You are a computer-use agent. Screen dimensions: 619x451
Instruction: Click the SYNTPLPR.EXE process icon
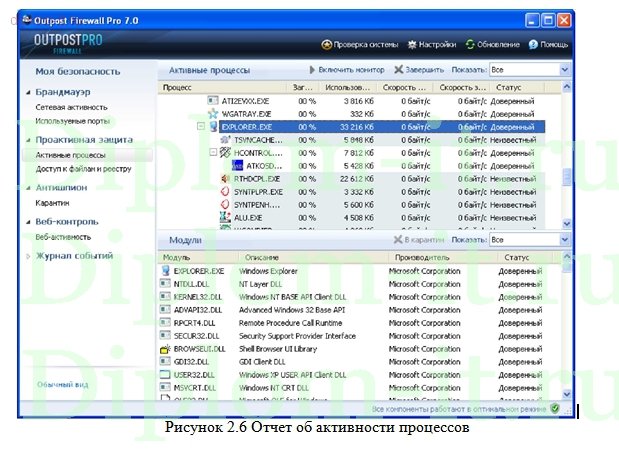click(225, 192)
